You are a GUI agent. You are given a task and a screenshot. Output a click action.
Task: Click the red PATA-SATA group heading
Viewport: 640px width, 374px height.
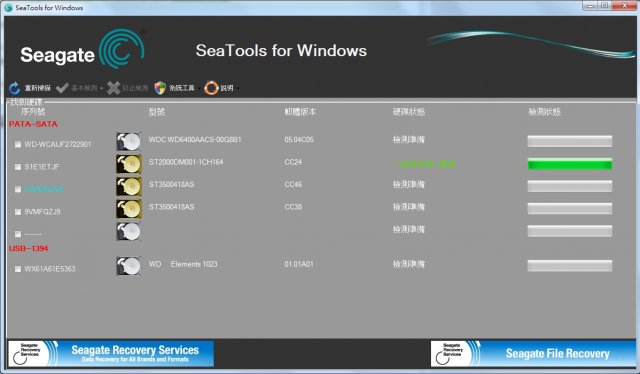click(x=33, y=124)
